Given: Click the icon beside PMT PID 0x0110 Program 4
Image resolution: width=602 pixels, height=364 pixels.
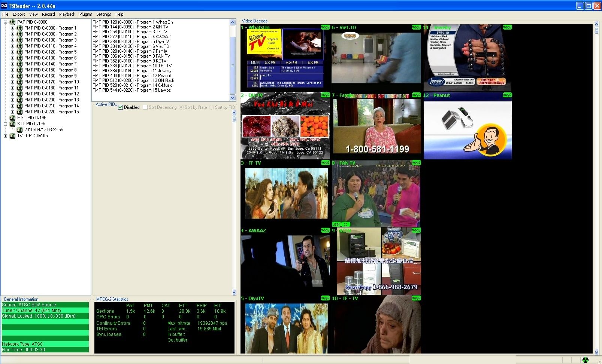Looking at the screenshot, I should click(x=19, y=46).
